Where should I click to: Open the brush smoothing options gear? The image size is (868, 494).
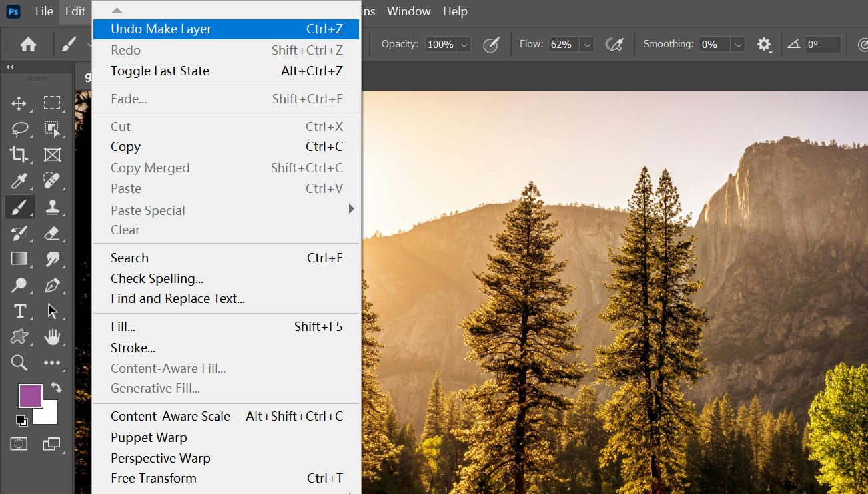[x=764, y=44]
